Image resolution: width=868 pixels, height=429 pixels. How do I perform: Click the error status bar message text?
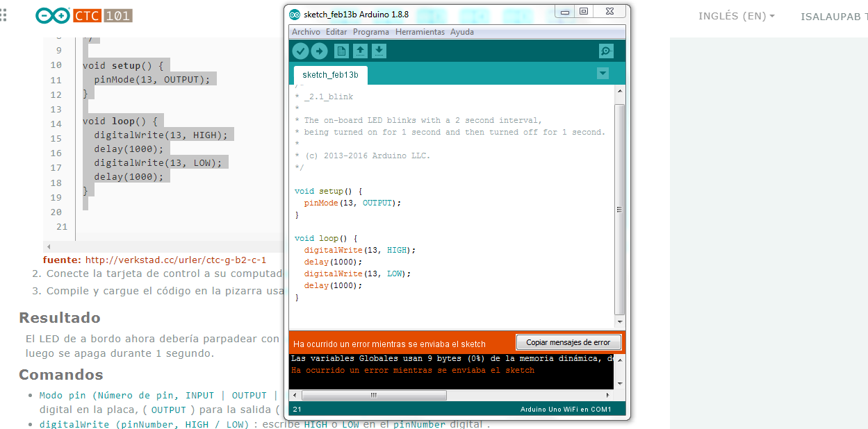pos(389,344)
